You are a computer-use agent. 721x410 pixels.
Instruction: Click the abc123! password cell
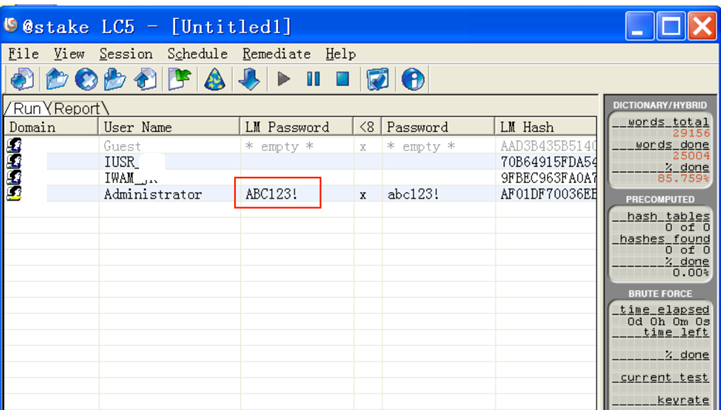[413, 194]
